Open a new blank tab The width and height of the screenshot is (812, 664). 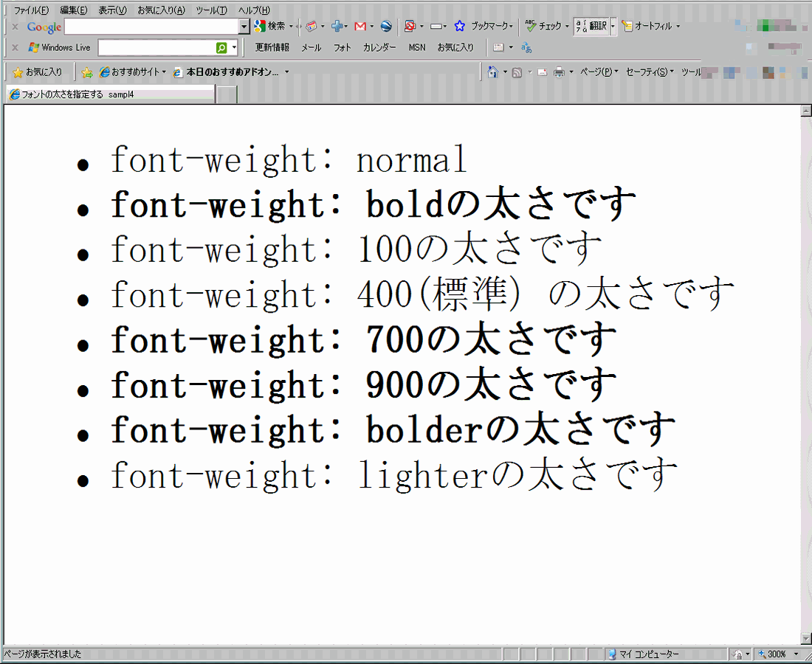pos(227,94)
